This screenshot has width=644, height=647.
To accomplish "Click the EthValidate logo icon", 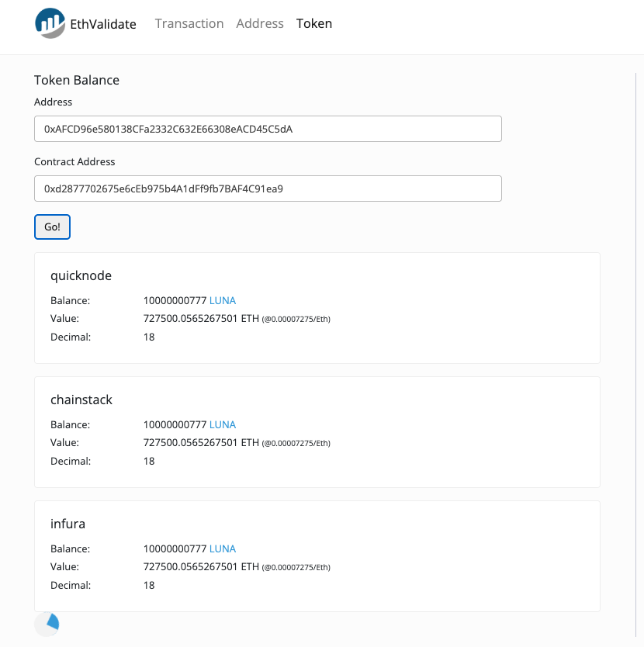I will pyautogui.click(x=50, y=23).
